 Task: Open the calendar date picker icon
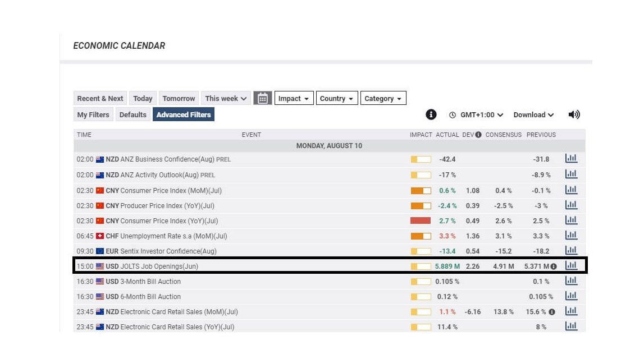pyautogui.click(x=262, y=99)
